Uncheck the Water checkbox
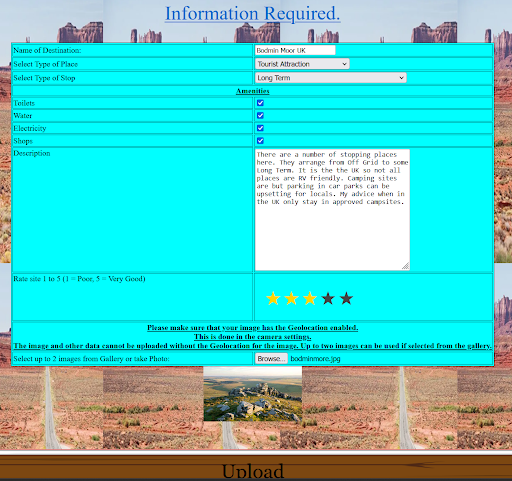 tap(260, 115)
